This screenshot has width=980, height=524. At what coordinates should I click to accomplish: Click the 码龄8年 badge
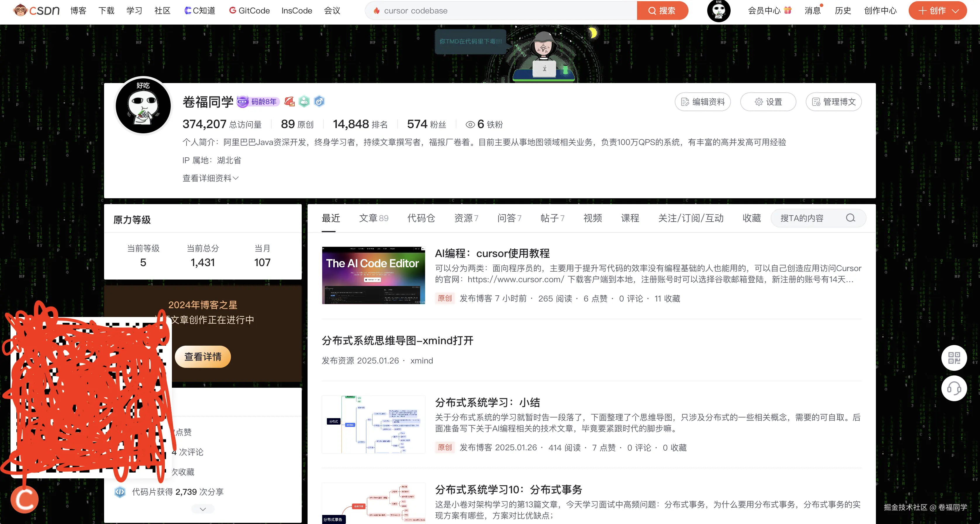click(x=258, y=101)
